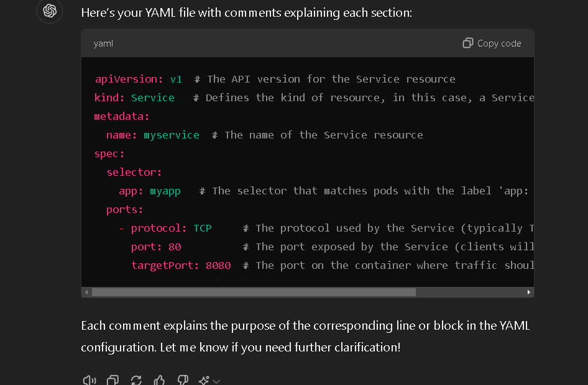This screenshot has width=588, height=385.
Task: Regenerate the response
Action: [x=136, y=380]
